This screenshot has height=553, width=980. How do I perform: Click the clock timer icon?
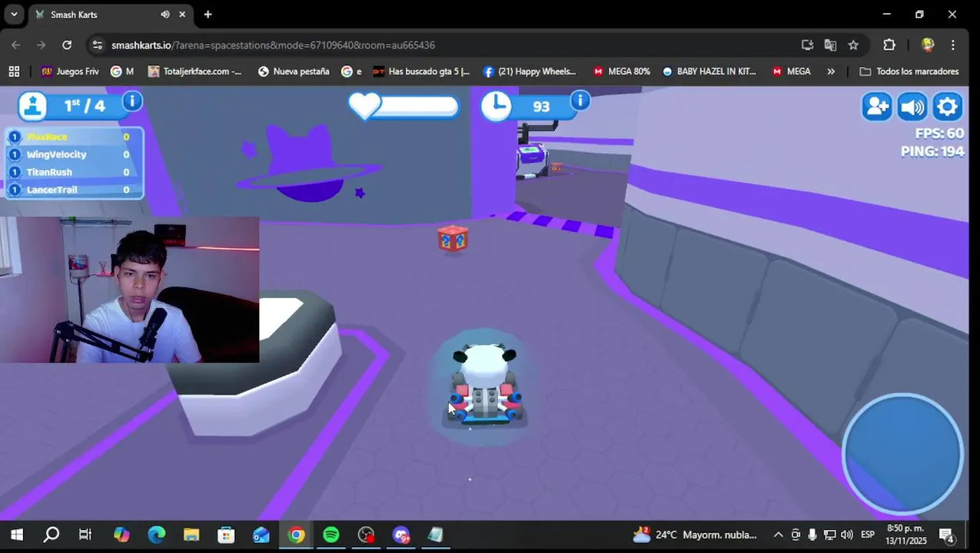pyautogui.click(x=497, y=106)
